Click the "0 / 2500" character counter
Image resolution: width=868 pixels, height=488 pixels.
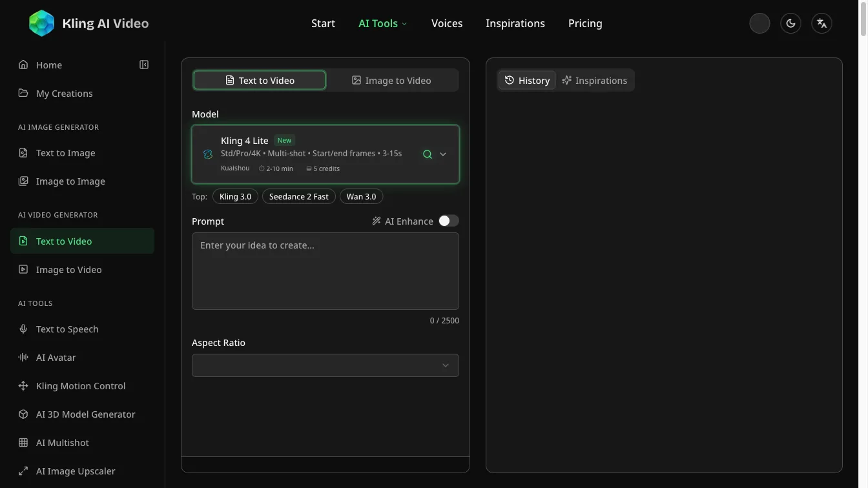click(444, 320)
